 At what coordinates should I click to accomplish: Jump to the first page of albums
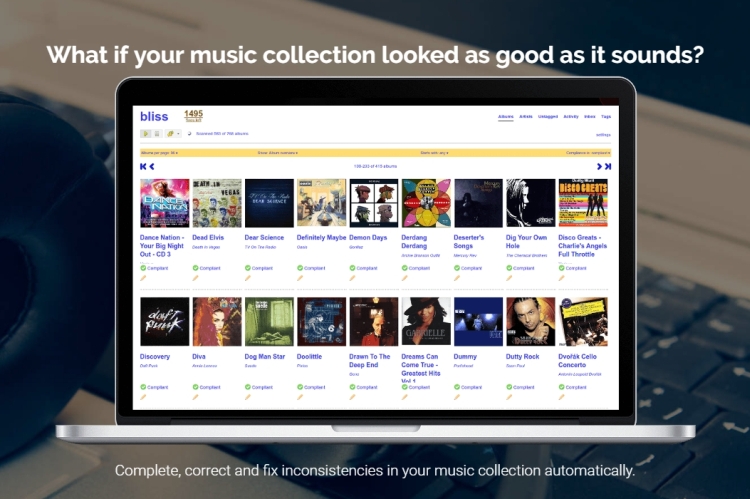click(x=143, y=166)
